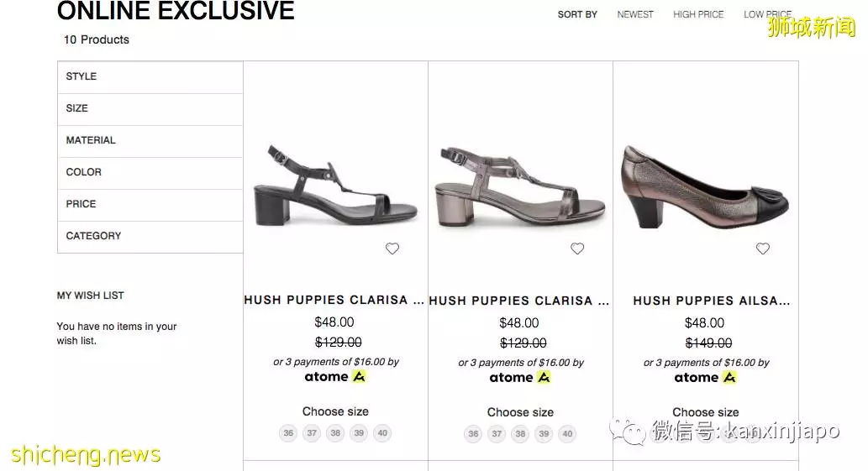The height and width of the screenshot is (471, 868).
Task: Click the atome logo under the second product
Action: [x=520, y=378]
